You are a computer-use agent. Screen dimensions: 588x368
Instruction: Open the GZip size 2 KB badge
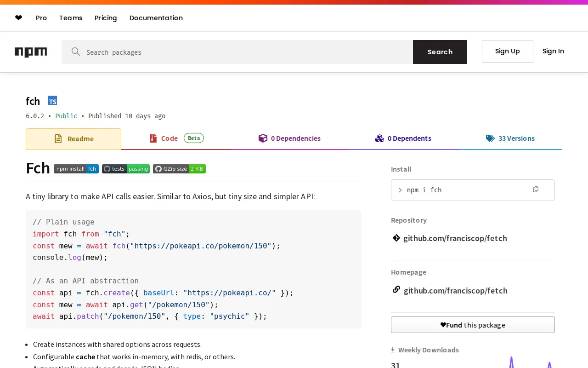[179, 169]
